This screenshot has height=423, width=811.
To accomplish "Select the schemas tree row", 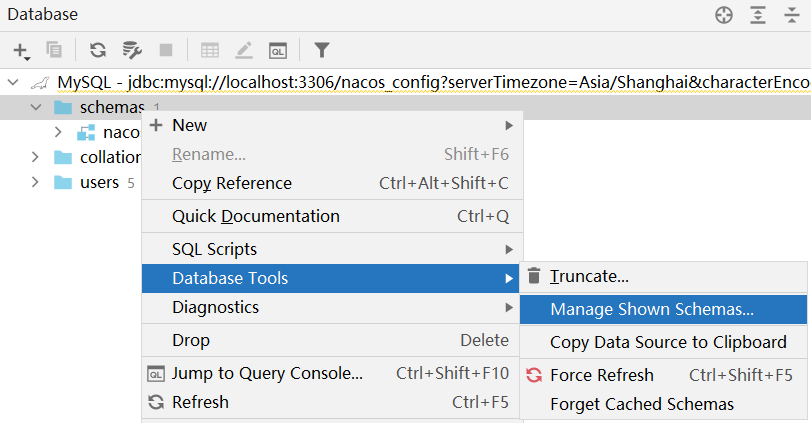I will tap(406, 108).
